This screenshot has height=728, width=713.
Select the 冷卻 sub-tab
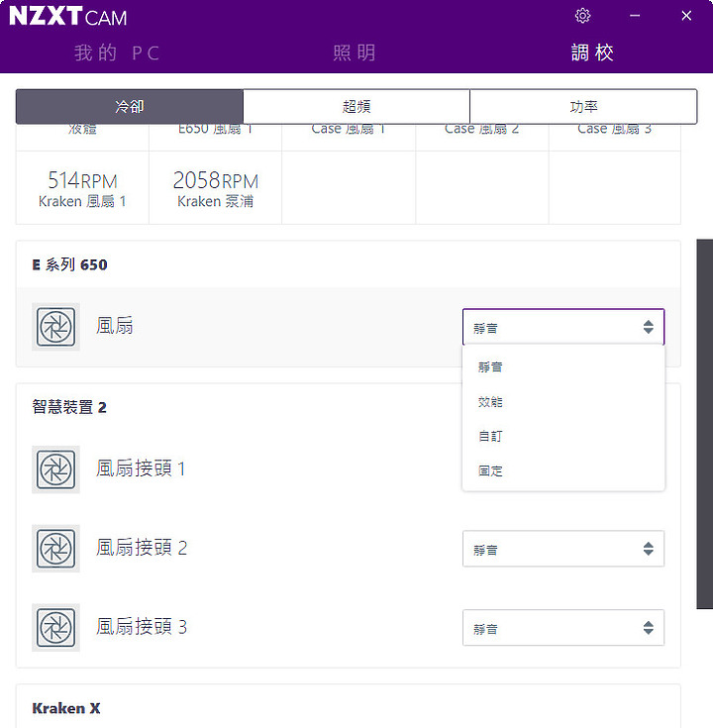click(x=130, y=107)
